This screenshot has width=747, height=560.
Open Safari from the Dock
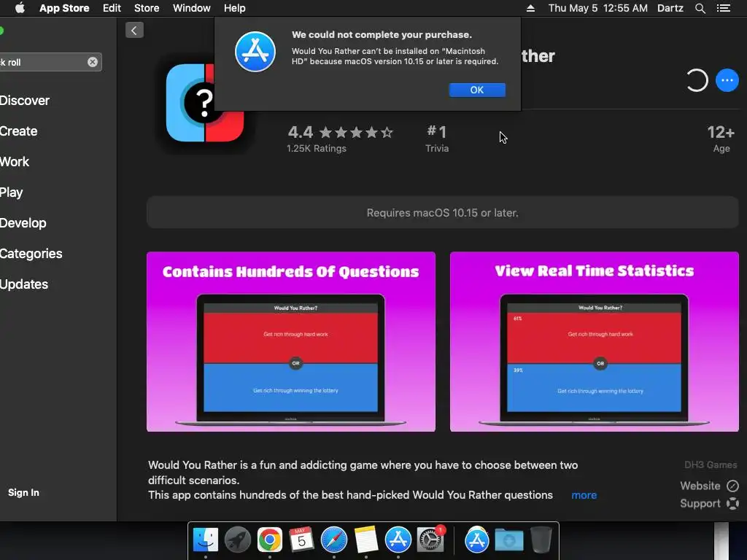pyautogui.click(x=334, y=540)
